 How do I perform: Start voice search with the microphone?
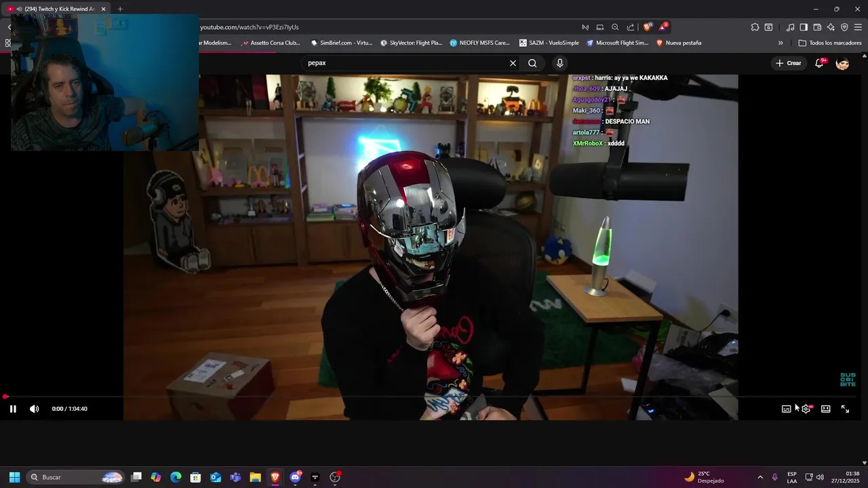click(559, 63)
